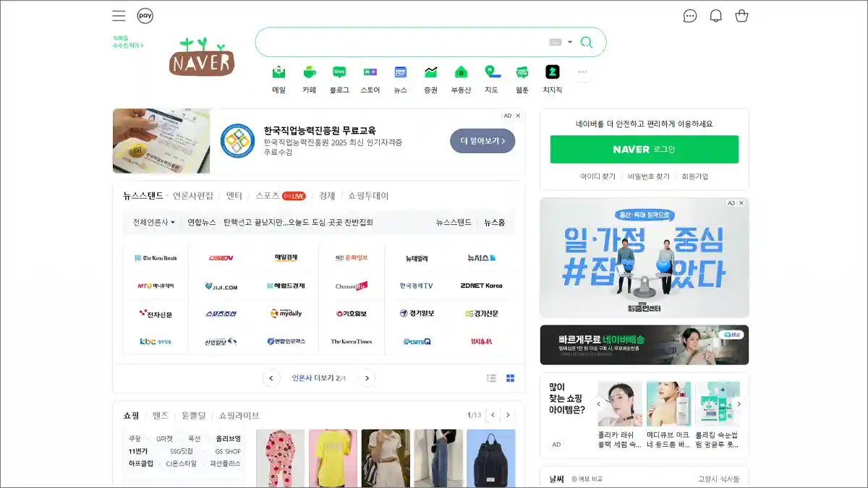Open the 회원가입 link

click(x=695, y=176)
